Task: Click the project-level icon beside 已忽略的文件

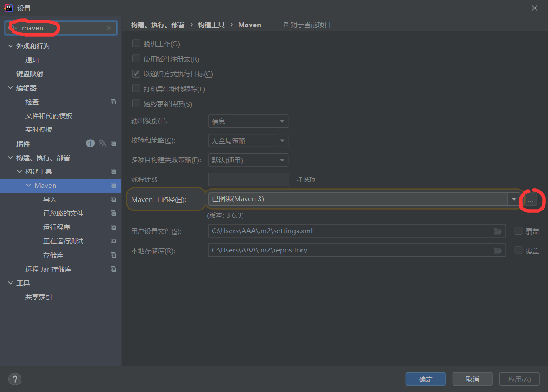Action: pyautogui.click(x=113, y=213)
